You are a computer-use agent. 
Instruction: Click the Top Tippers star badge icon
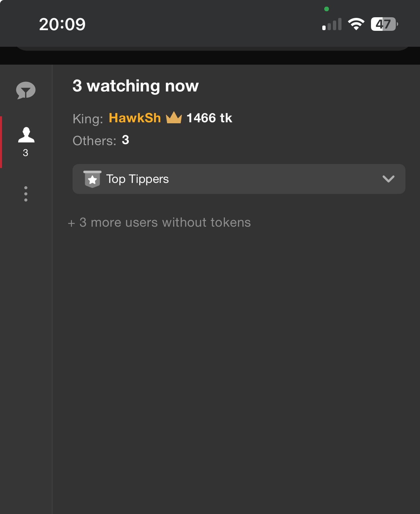click(92, 179)
